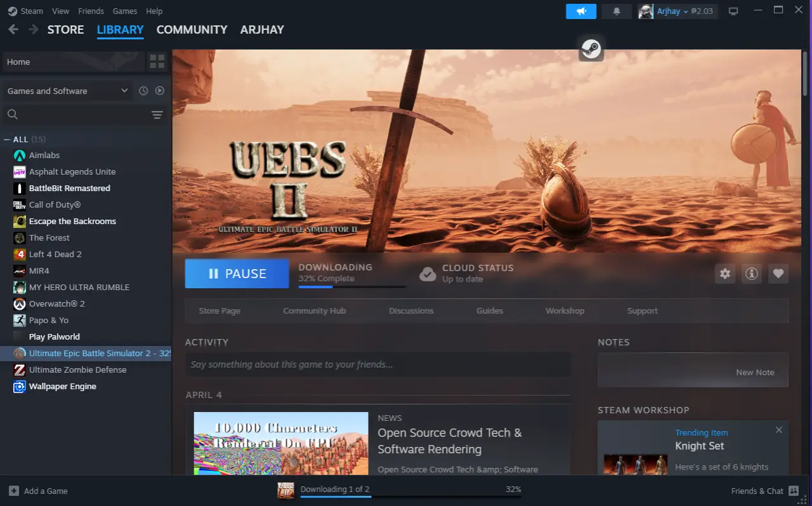Image resolution: width=812 pixels, height=506 pixels.
Task: Click the library search magnifier icon
Action: [x=12, y=114]
